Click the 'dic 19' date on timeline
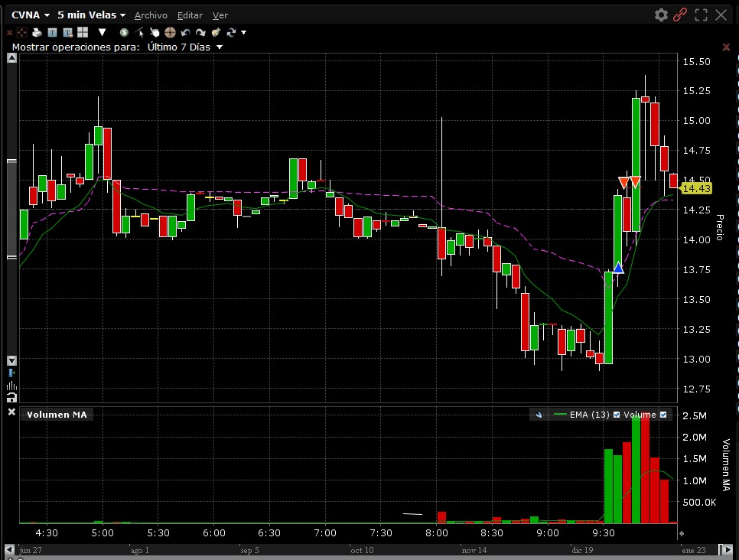The image size is (739, 560). tap(582, 550)
